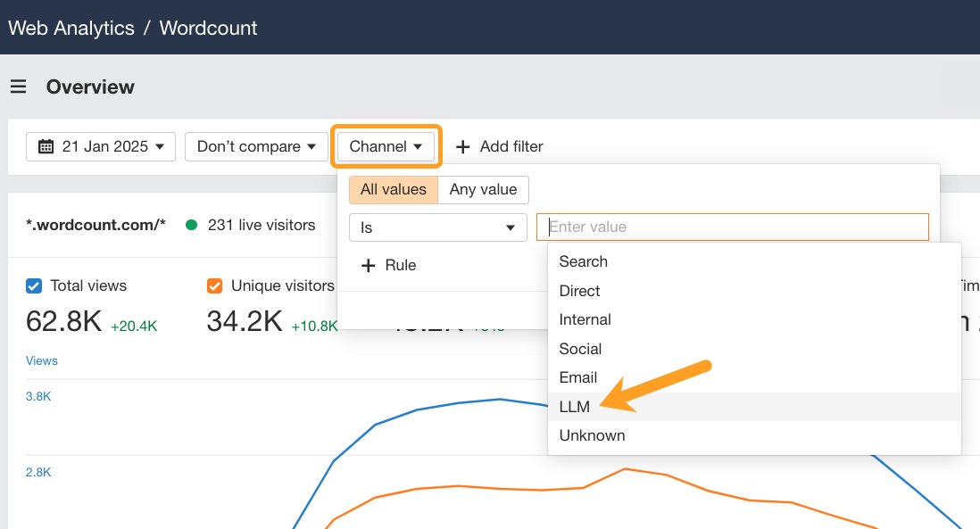The image size is (980, 529).
Task: Click the Views link below the metrics
Action: pyautogui.click(x=41, y=360)
